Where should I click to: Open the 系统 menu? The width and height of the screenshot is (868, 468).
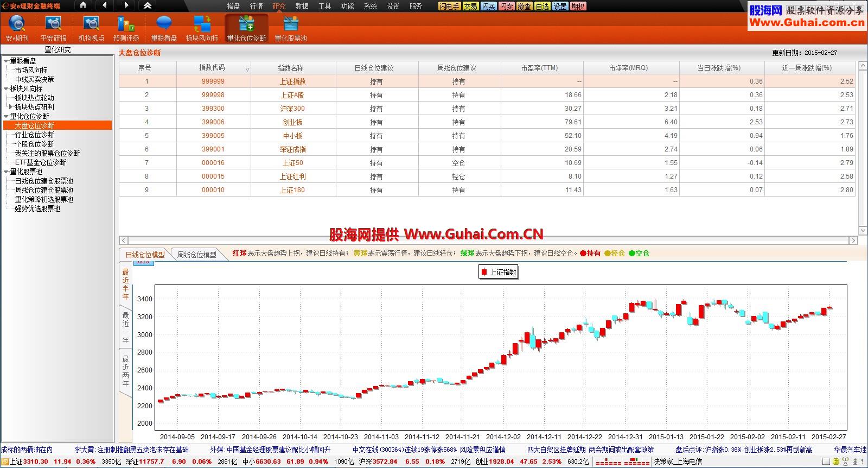[x=371, y=6]
